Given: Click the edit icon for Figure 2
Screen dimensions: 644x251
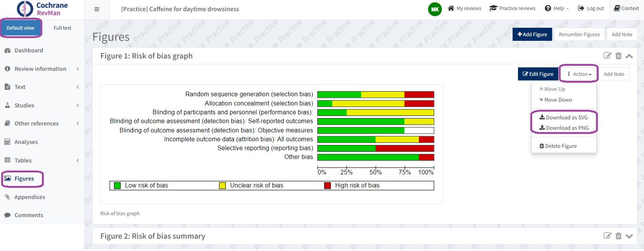Looking at the screenshot, I should point(607,236).
